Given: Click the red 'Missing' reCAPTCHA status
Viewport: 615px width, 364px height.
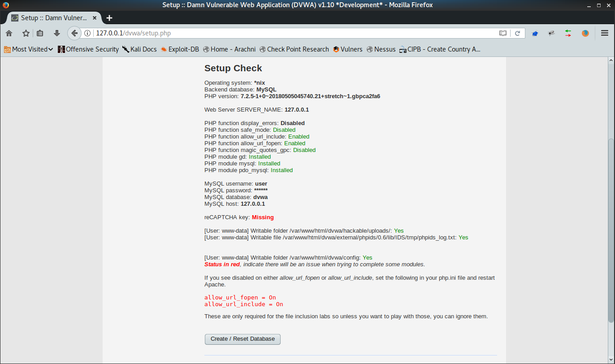Looking at the screenshot, I should pos(263,217).
